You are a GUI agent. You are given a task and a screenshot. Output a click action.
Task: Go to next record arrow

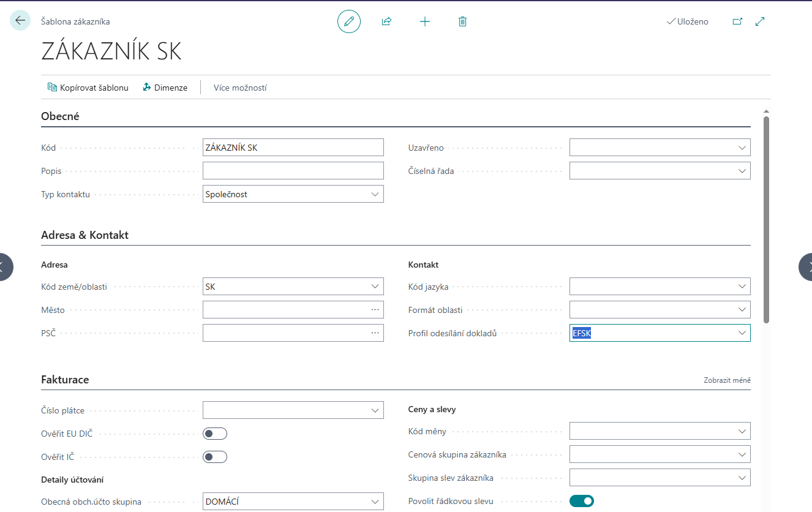pyautogui.click(x=807, y=267)
